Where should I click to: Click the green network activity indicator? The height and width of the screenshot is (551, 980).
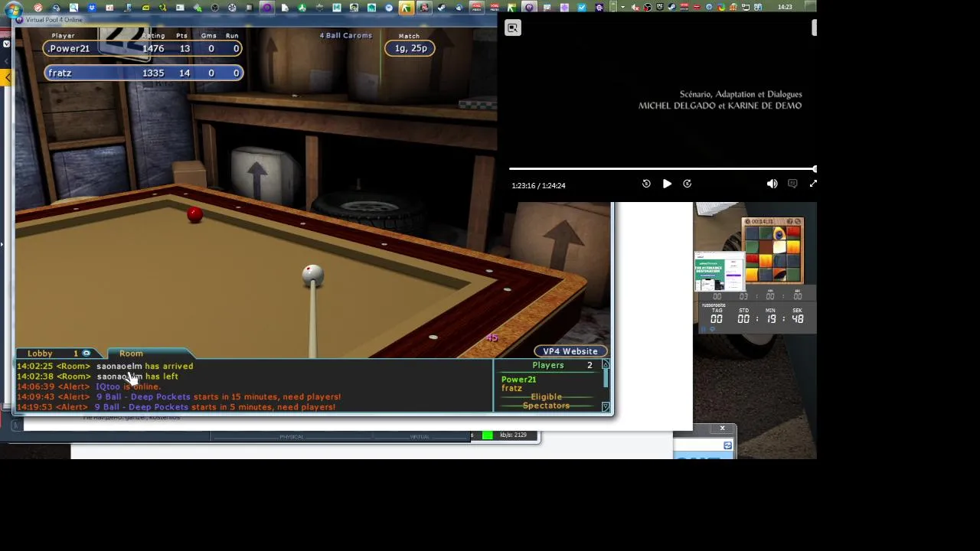[x=487, y=435]
